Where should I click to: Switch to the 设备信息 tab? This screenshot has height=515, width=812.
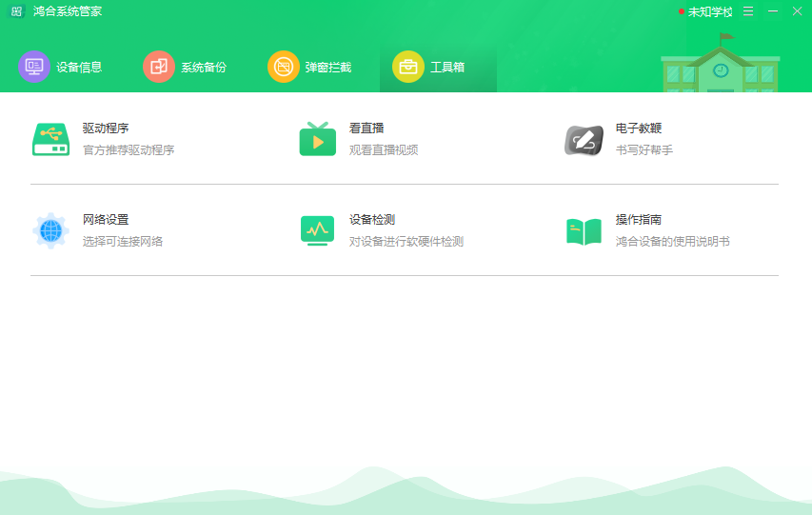pyautogui.click(x=79, y=68)
